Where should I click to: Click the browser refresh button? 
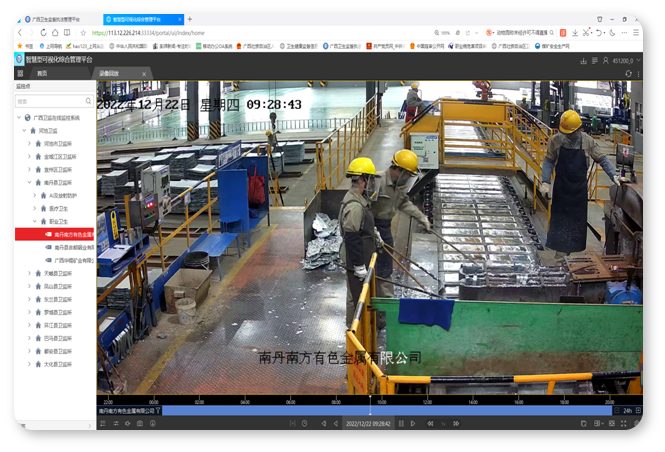pos(45,33)
